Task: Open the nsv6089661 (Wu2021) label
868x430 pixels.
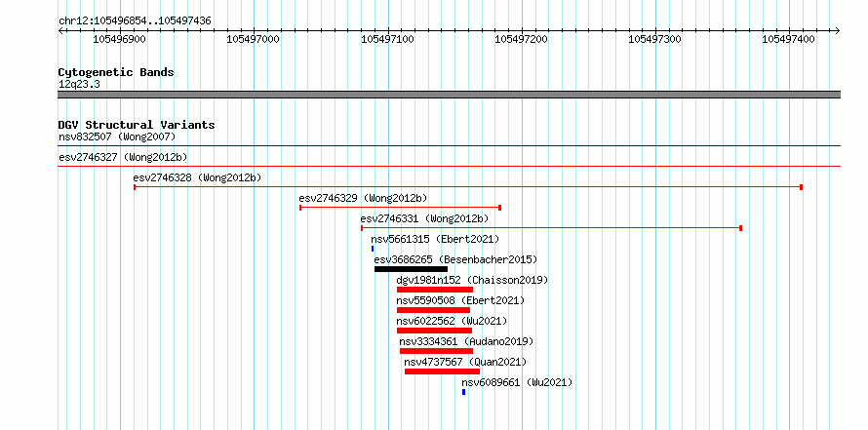Action: (517, 382)
